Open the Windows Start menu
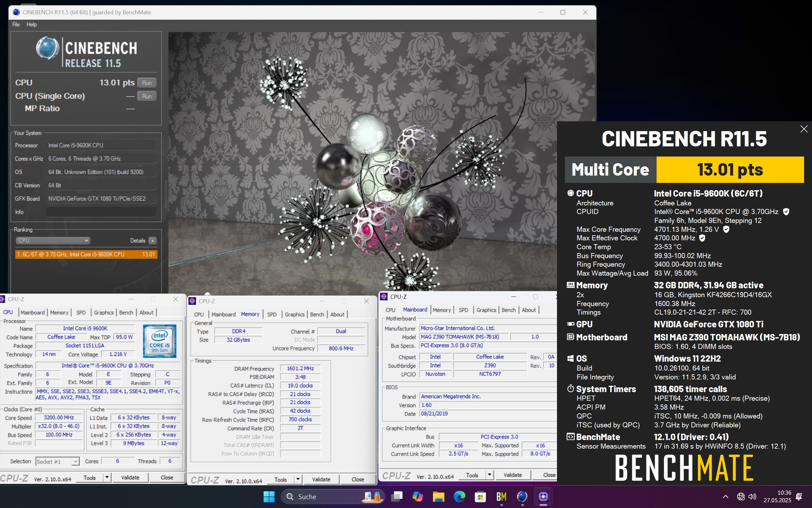Viewport: 812px width, 508px height. (269, 497)
